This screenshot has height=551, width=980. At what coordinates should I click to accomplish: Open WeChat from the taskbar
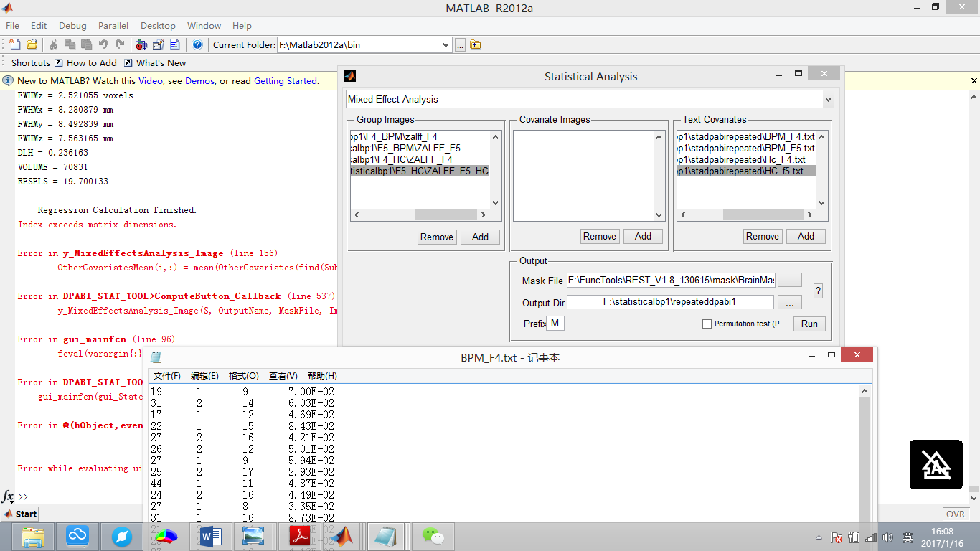click(x=433, y=536)
